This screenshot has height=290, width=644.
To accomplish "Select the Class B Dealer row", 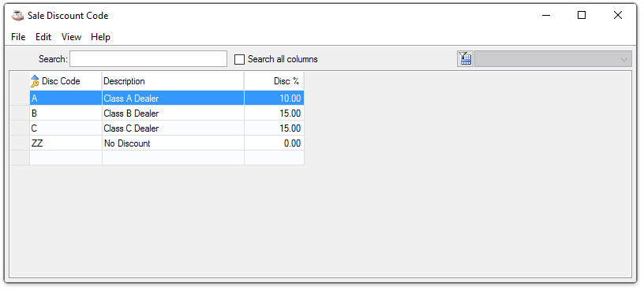I will 167,113.
